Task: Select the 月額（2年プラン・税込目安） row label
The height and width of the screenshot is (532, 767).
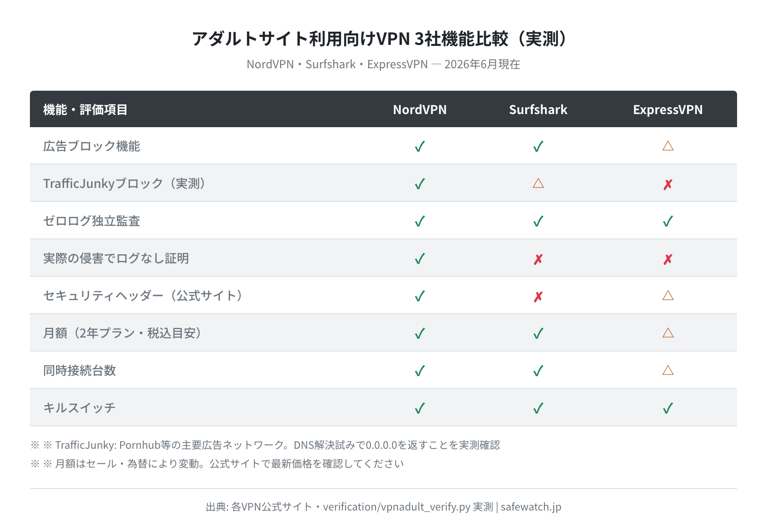Action: pyautogui.click(x=123, y=333)
